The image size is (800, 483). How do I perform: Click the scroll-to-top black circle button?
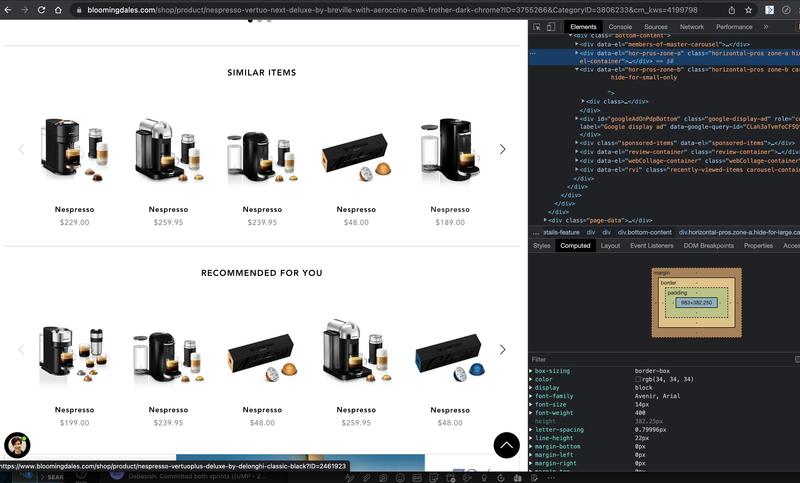pos(507,445)
